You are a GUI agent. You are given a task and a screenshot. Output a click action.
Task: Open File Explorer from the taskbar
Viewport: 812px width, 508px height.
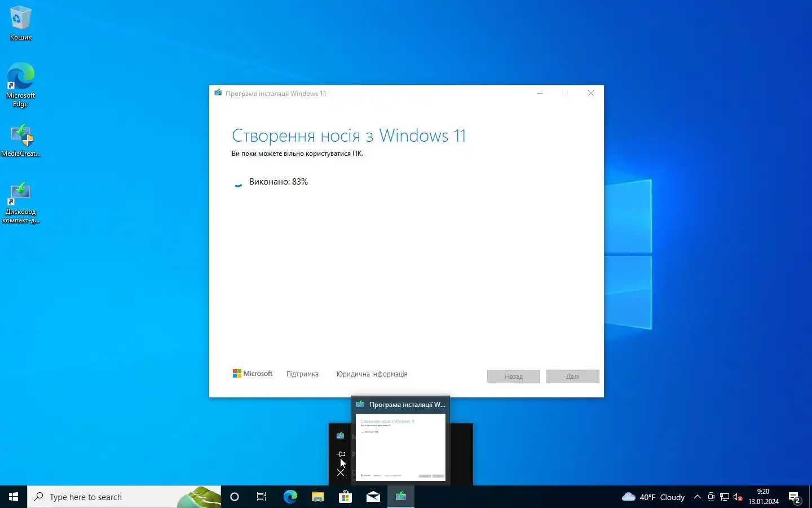coord(317,497)
